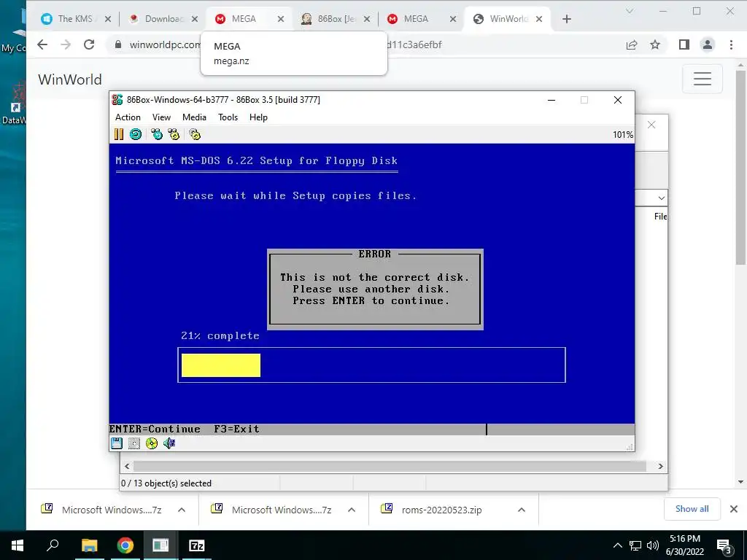Viewport: 747px width, 560px height.
Task: Switch to the 86Box browser tab
Action: 333,18
